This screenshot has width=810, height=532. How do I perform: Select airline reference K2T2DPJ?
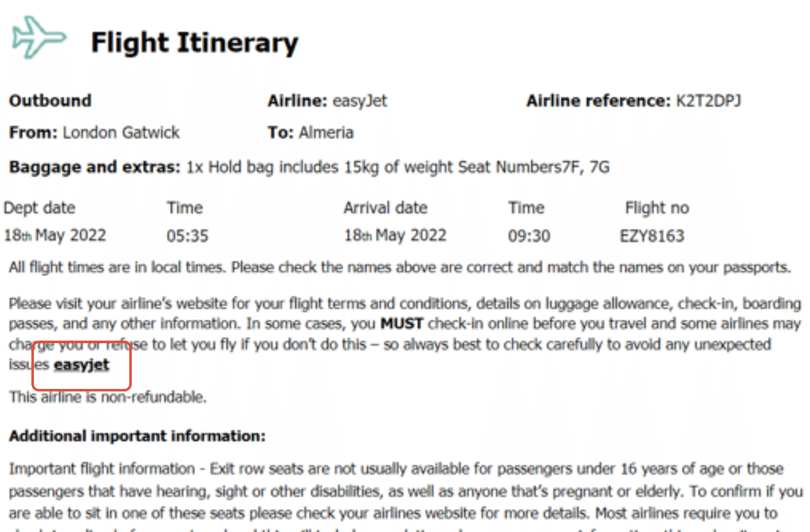pyautogui.click(x=707, y=100)
